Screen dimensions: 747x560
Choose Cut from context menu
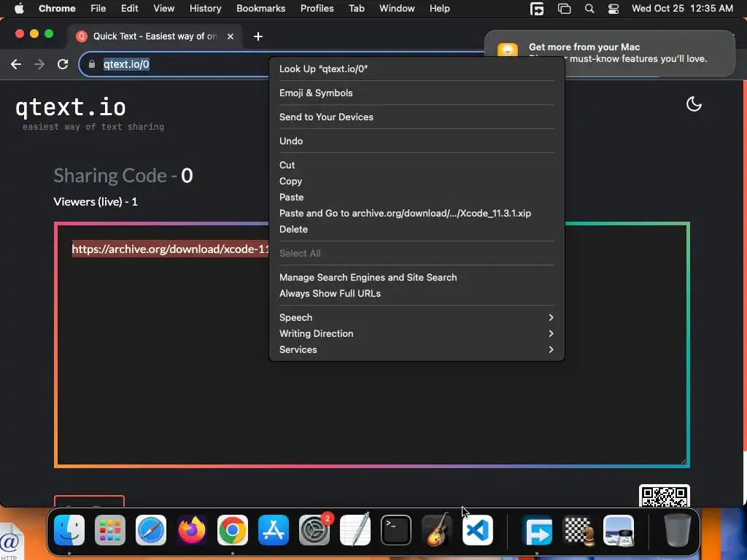pyautogui.click(x=417, y=165)
